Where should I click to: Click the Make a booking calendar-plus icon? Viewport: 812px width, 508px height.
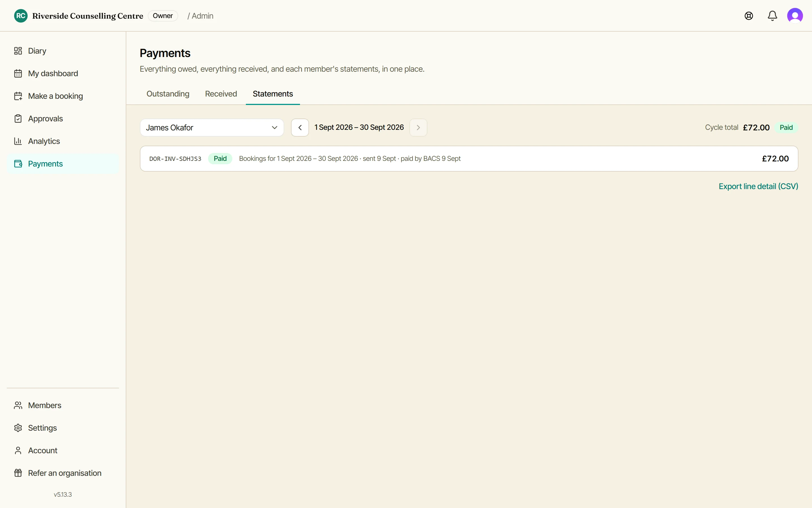(x=18, y=96)
